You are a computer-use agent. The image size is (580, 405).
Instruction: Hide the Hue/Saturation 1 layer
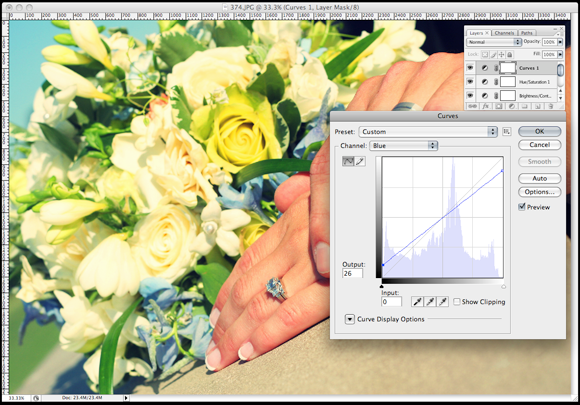(x=470, y=81)
